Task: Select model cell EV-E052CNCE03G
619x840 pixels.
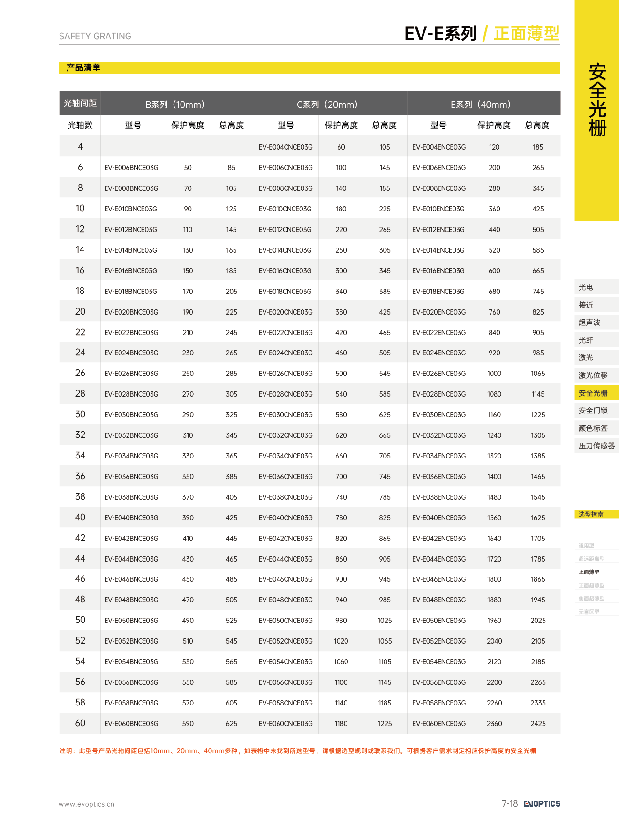Action: click(286, 641)
